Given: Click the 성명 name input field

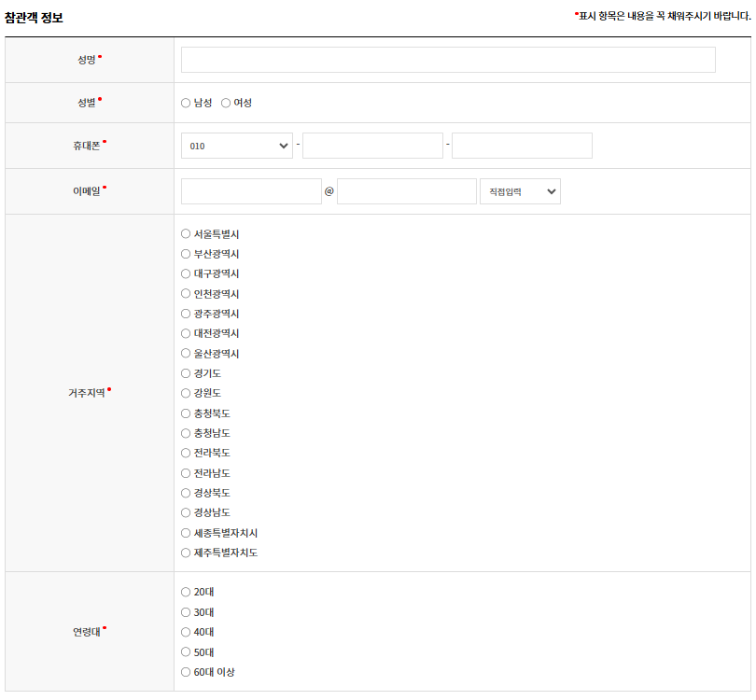Looking at the screenshot, I should pyautogui.click(x=446, y=59).
